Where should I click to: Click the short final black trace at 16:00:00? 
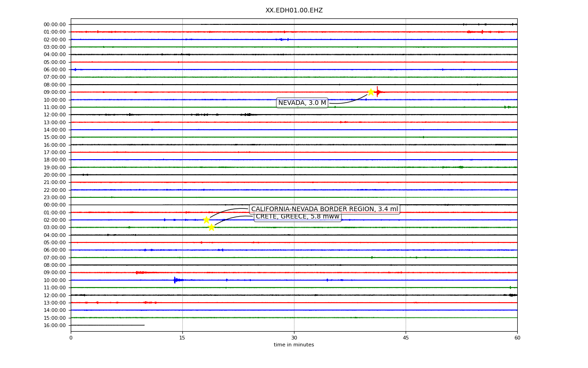coord(107,325)
